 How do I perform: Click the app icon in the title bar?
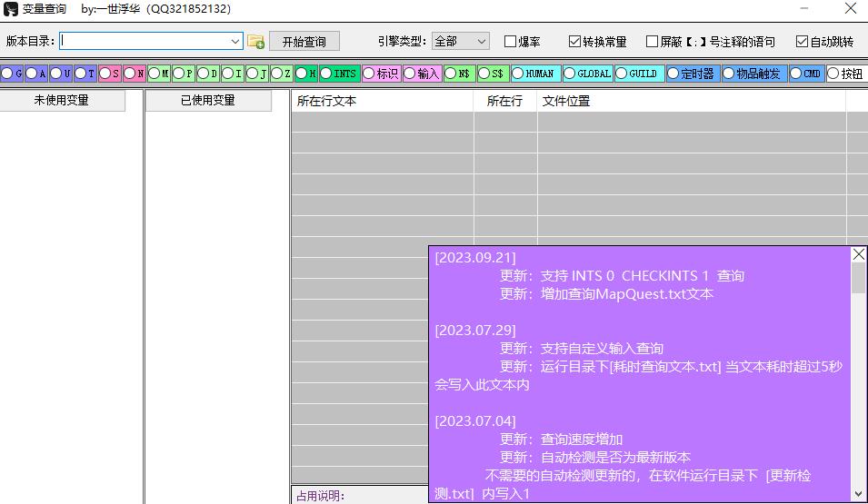tap(11, 9)
